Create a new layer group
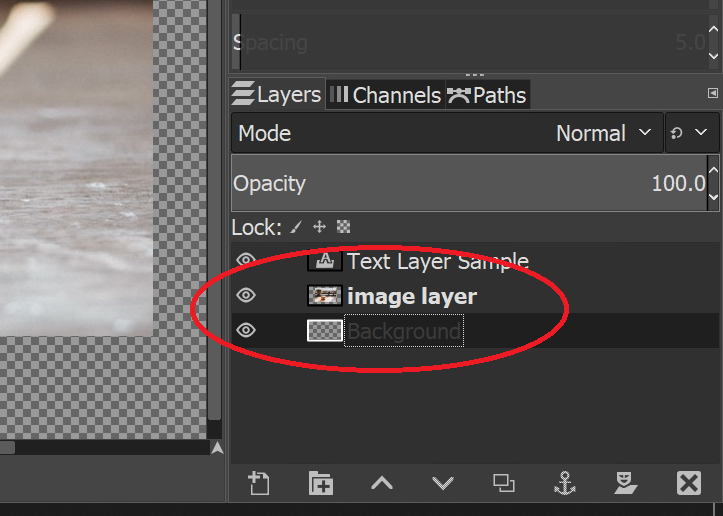This screenshot has width=723, height=516. pos(320,484)
